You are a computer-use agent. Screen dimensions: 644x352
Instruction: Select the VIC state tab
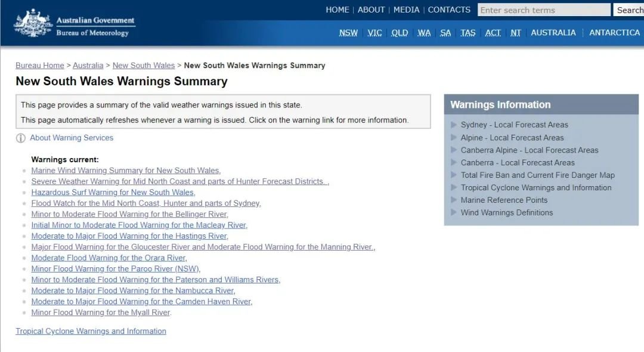(x=374, y=33)
